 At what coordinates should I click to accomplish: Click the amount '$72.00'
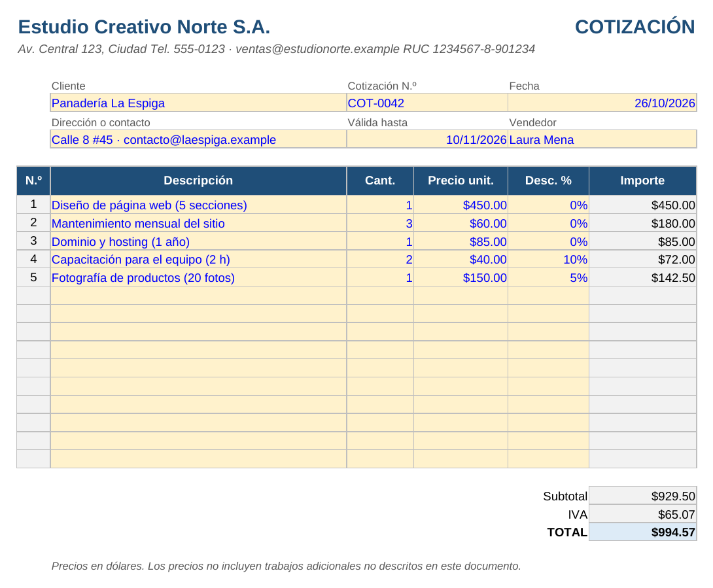(x=642, y=259)
